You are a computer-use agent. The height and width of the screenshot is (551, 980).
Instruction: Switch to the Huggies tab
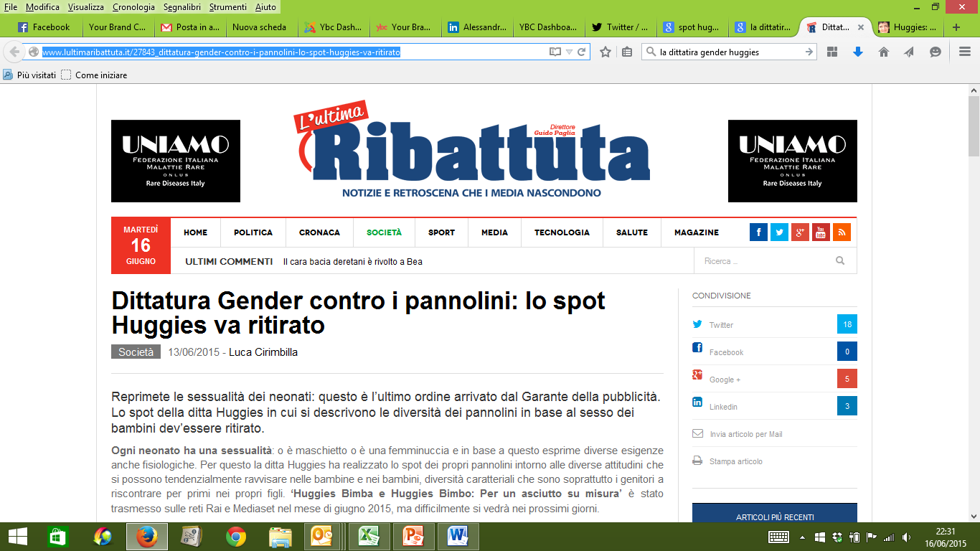[x=907, y=27]
